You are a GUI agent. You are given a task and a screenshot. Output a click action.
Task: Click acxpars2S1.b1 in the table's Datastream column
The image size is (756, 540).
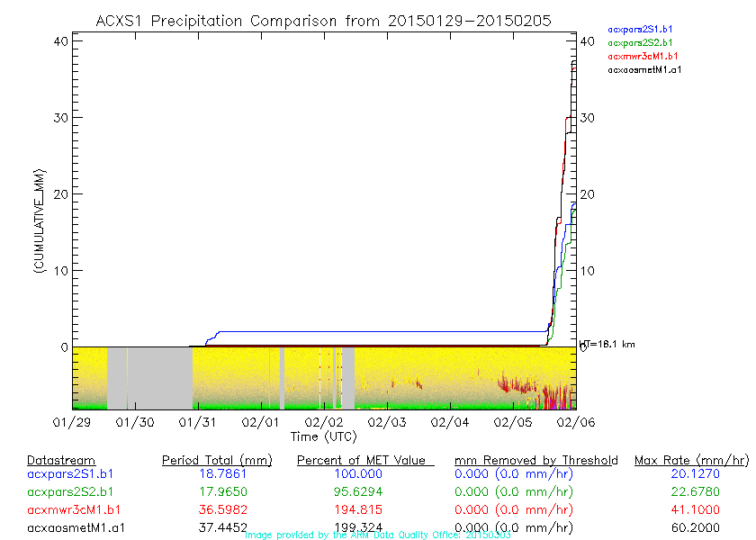70,473
